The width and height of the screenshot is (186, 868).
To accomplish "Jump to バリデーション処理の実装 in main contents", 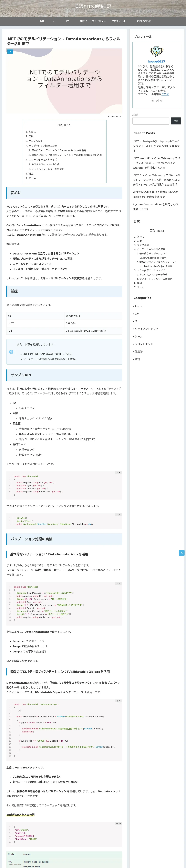I will pos(43,146).
